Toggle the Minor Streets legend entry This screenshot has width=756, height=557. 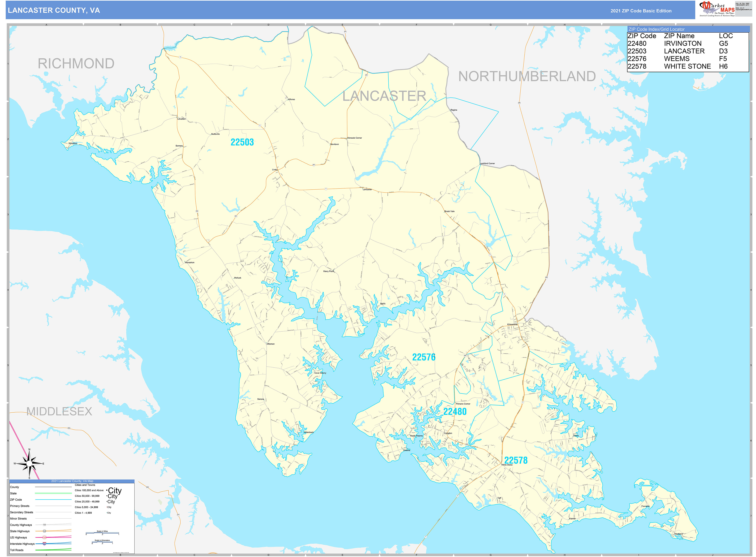click(x=19, y=519)
